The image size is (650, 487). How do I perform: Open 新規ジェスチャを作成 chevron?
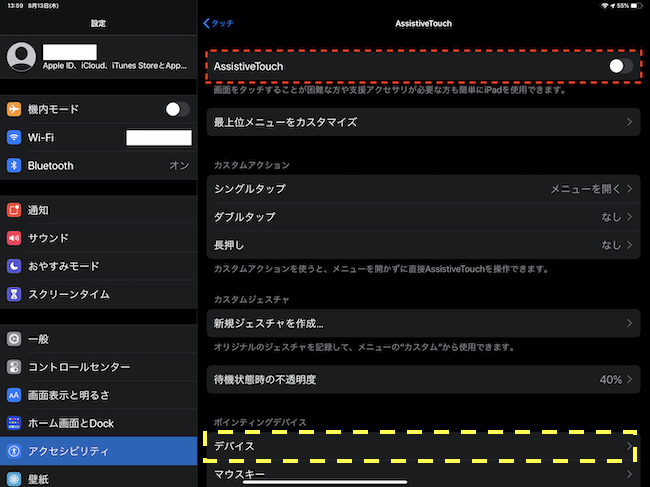click(x=629, y=323)
